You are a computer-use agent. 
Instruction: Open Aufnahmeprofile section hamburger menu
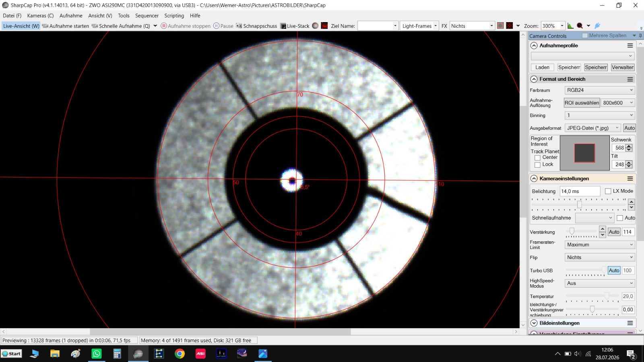tap(630, 45)
